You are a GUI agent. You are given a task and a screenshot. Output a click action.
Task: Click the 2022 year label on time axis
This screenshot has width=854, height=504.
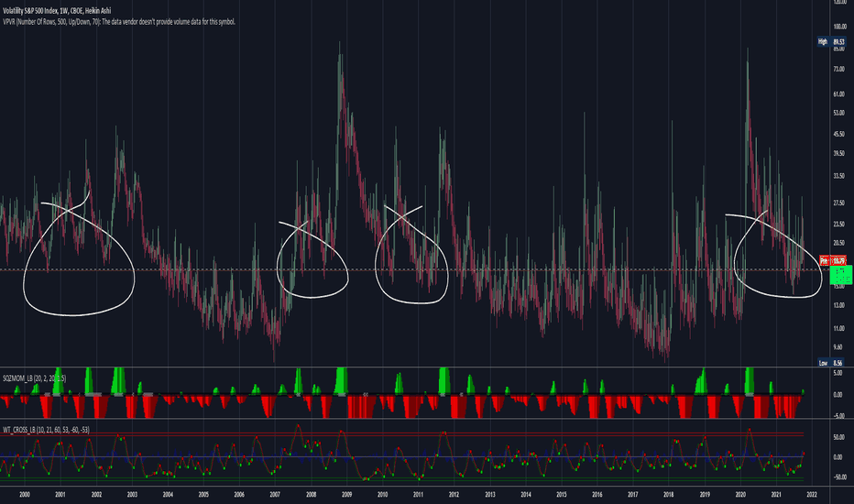coord(812,495)
